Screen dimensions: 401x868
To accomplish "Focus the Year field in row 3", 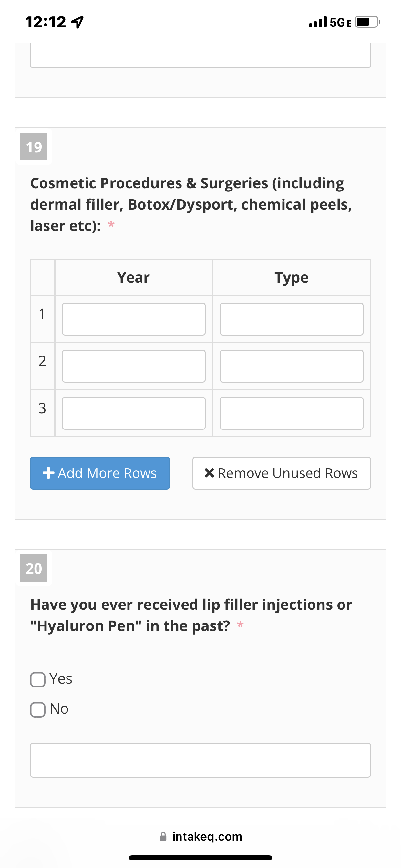I will pyautogui.click(x=134, y=413).
